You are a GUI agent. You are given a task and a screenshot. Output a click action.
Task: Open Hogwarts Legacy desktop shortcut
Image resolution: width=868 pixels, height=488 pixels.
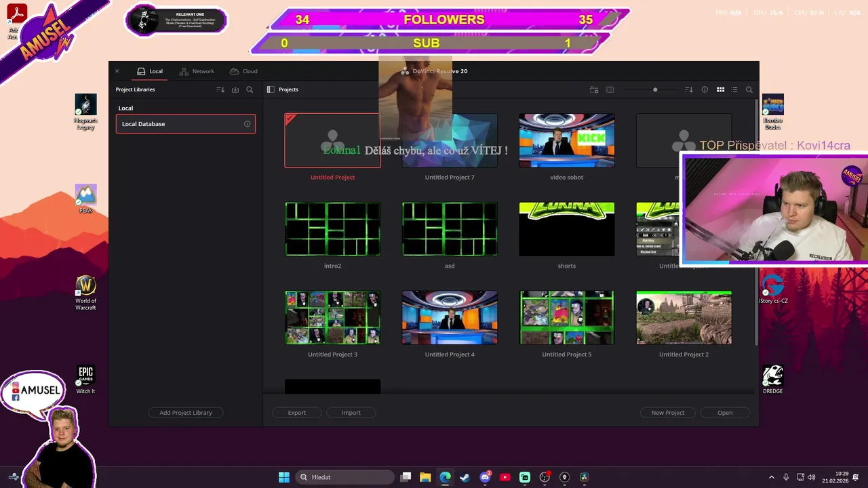tap(85, 113)
